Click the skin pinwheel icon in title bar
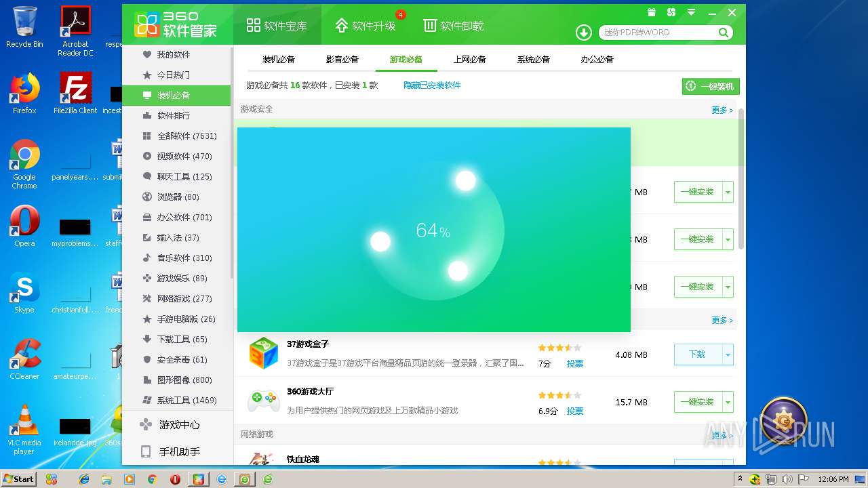Screen dimensions: 868x488 click(x=671, y=12)
